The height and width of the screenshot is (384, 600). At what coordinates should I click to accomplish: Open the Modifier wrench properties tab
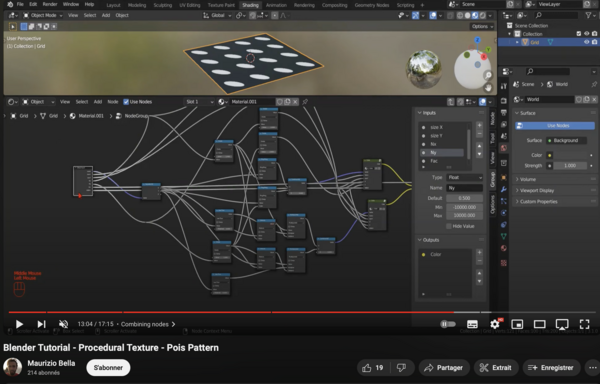pos(504,189)
